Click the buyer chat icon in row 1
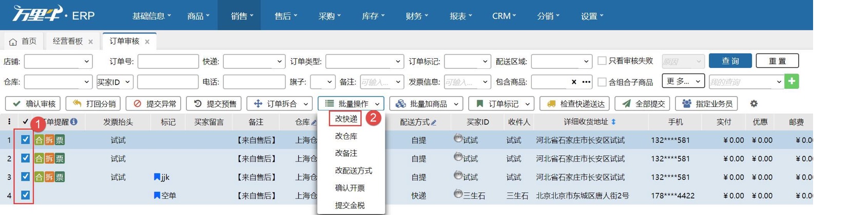868x215 pixels. [x=458, y=138]
